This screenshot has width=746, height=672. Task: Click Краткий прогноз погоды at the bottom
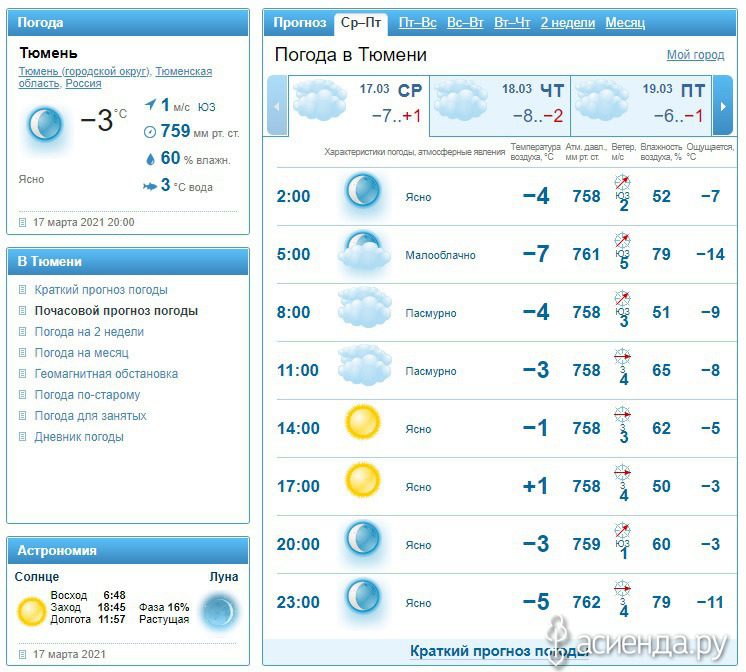pos(500,651)
